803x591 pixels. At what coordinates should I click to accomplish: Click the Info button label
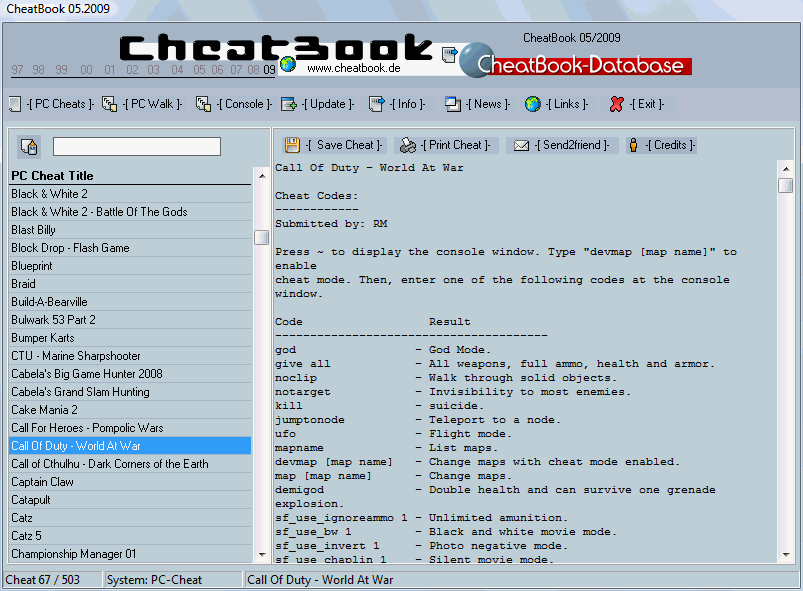tap(407, 104)
